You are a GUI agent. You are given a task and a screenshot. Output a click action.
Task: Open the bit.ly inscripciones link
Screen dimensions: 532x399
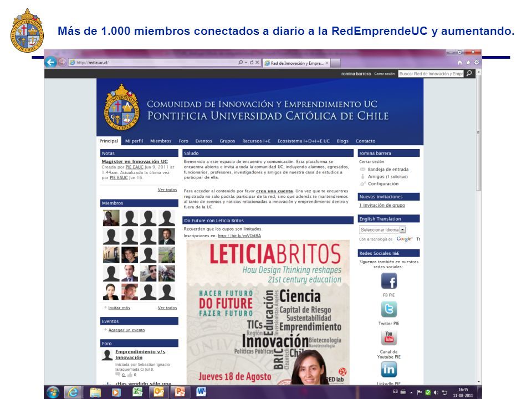point(239,236)
